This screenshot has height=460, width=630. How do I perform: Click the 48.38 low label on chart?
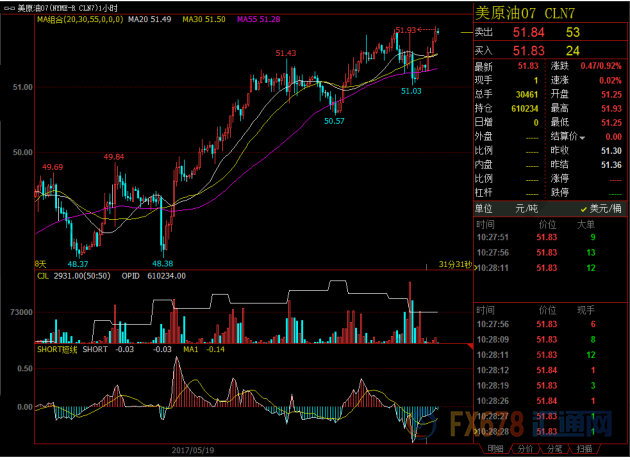point(162,264)
